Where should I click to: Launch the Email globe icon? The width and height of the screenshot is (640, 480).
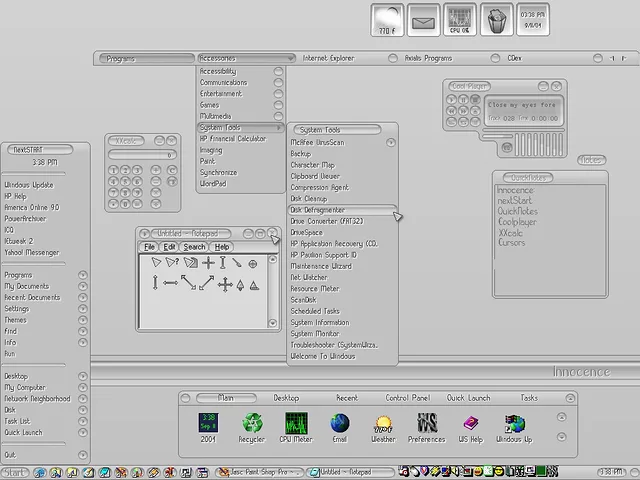click(340, 423)
